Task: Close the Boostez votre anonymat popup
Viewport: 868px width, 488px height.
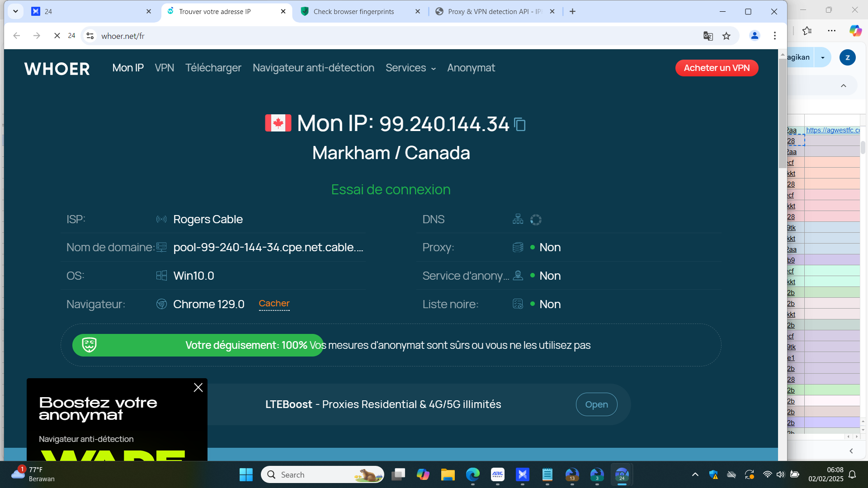Action: (198, 388)
